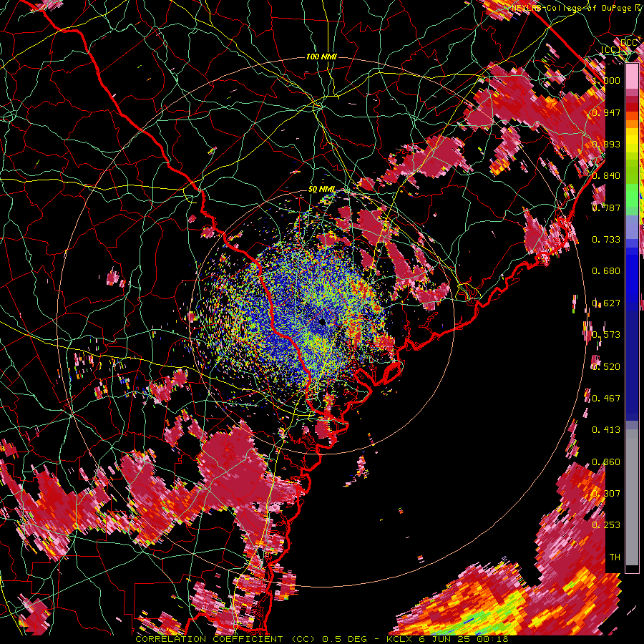The height and width of the screenshot is (644, 644).
Task: Click the 0.733 value on the color scale
Action: pos(606,240)
